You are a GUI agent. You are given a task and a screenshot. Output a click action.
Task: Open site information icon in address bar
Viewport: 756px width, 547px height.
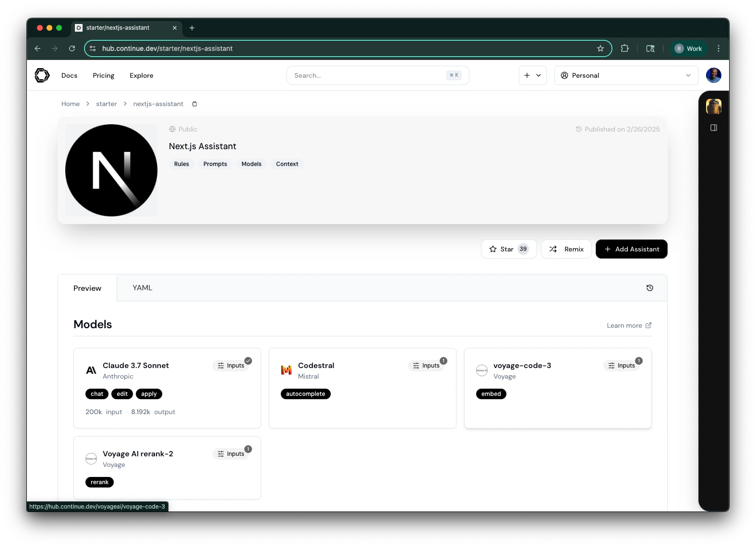tap(93, 48)
